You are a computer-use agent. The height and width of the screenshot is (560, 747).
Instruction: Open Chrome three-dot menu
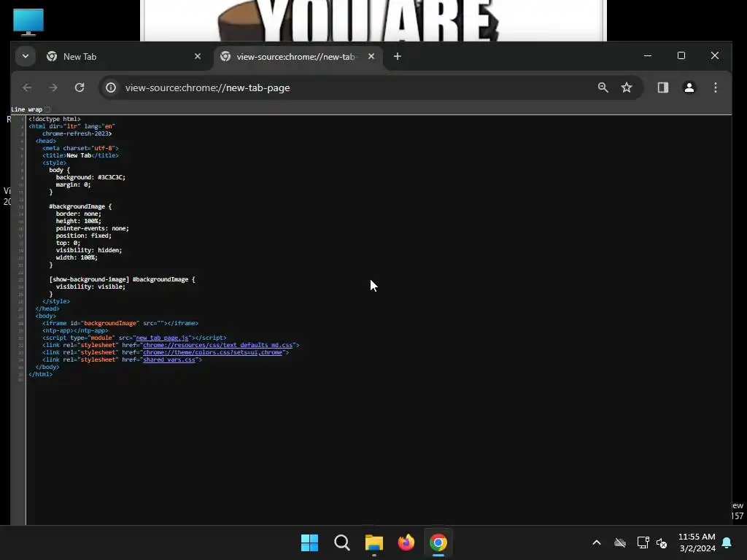click(x=716, y=87)
